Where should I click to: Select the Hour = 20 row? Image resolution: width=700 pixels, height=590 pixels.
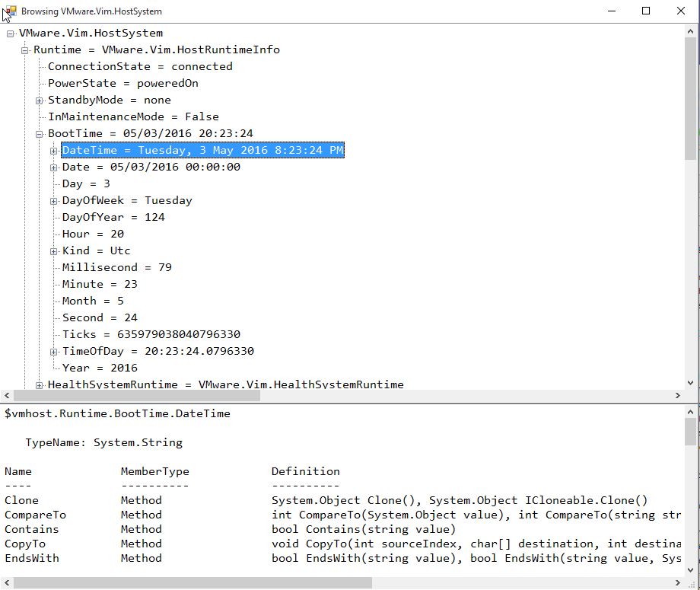93,234
